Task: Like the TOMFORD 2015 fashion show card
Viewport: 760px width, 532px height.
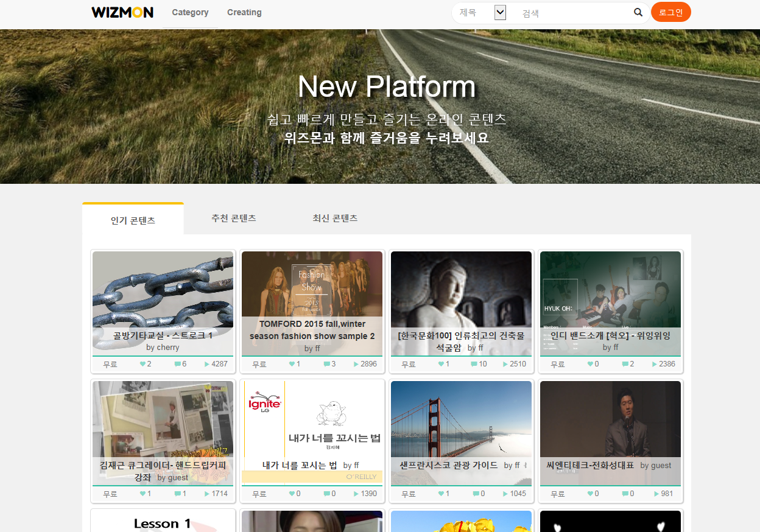Action: click(292, 364)
